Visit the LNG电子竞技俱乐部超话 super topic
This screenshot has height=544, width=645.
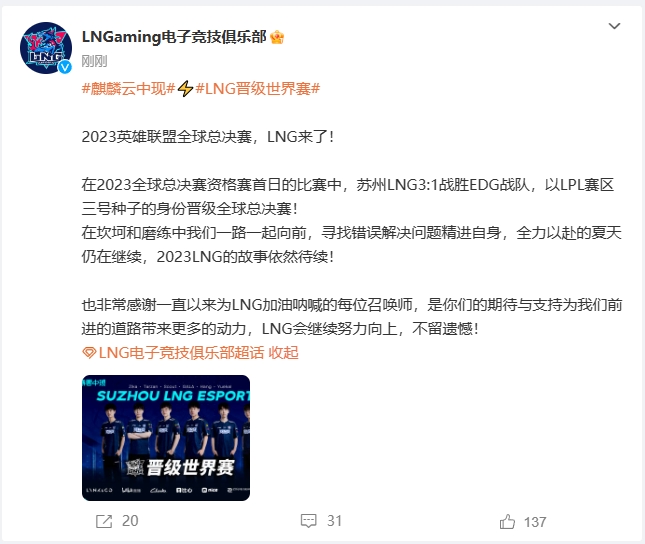coord(181,353)
